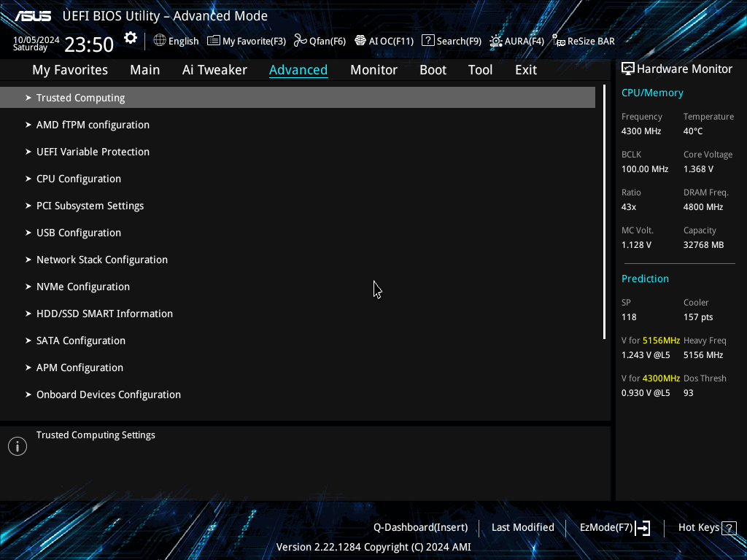Click the AI OC chip icon

[360, 41]
